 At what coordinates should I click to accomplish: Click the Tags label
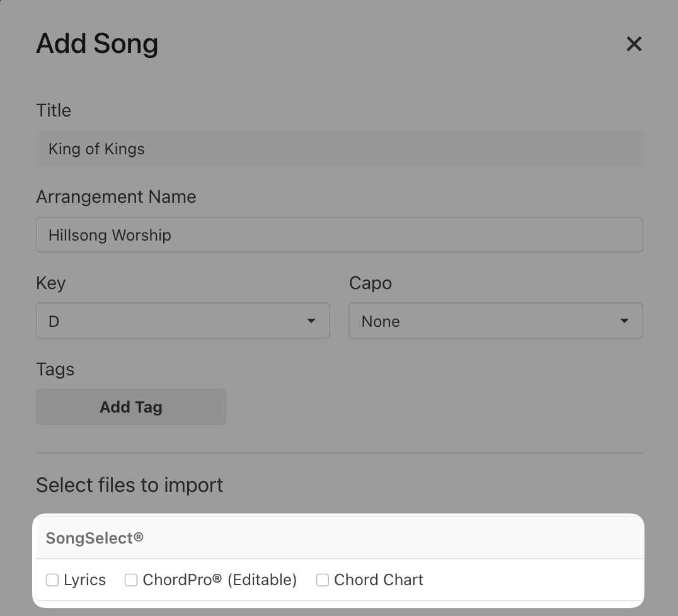click(x=55, y=369)
